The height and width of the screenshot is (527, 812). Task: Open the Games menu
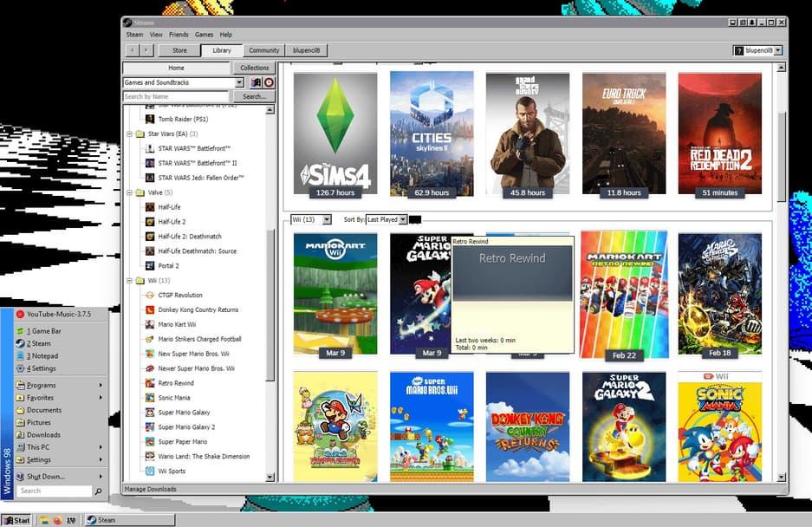204,35
